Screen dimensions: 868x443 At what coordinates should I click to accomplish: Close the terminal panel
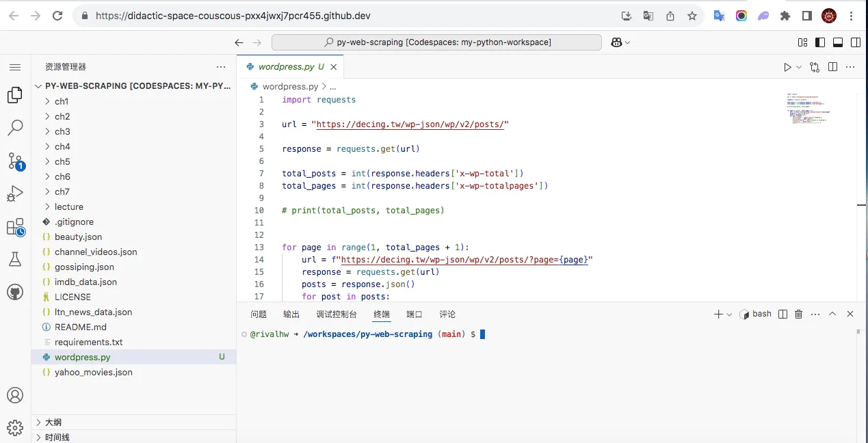(x=850, y=314)
